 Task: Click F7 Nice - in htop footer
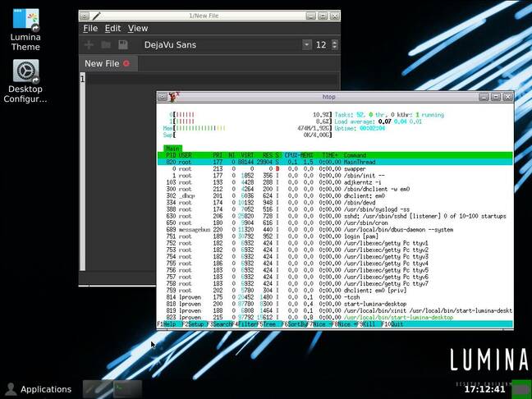click(319, 324)
